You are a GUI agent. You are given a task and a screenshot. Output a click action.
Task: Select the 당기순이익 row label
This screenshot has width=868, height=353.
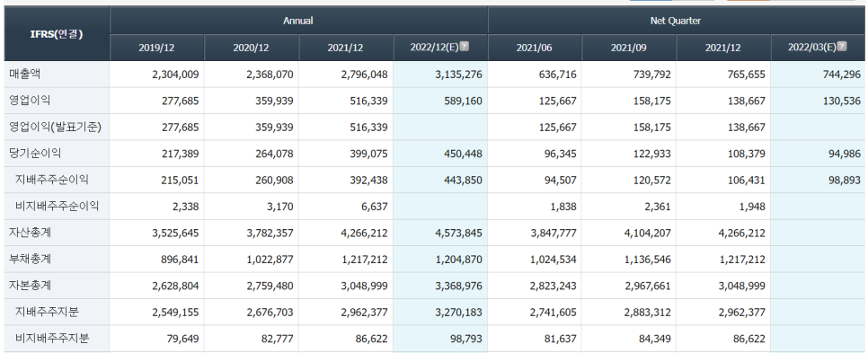pyautogui.click(x=35, y=153)
